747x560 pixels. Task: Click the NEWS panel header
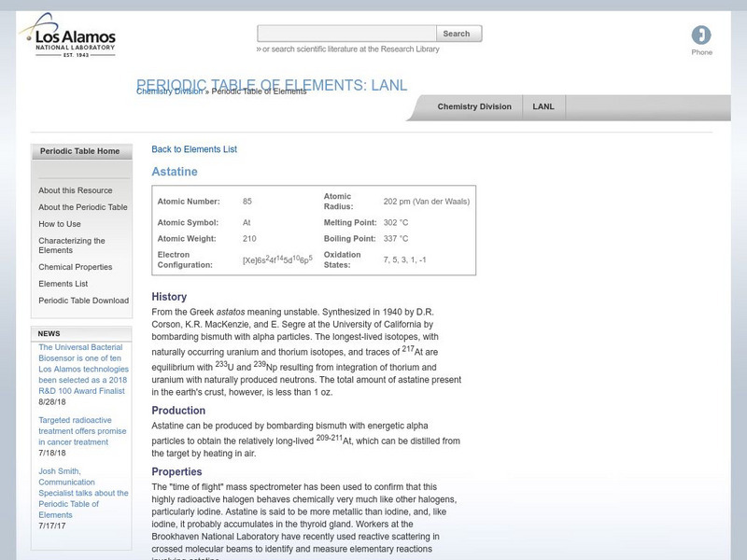click(x=81, y=334)
